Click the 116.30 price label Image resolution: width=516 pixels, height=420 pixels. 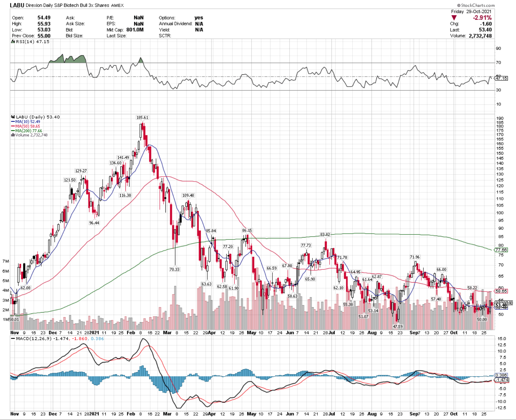(125, 195)
